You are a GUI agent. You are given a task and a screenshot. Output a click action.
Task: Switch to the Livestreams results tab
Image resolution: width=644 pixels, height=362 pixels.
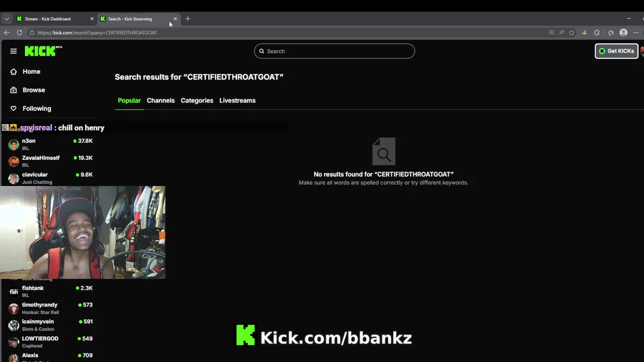237,101
